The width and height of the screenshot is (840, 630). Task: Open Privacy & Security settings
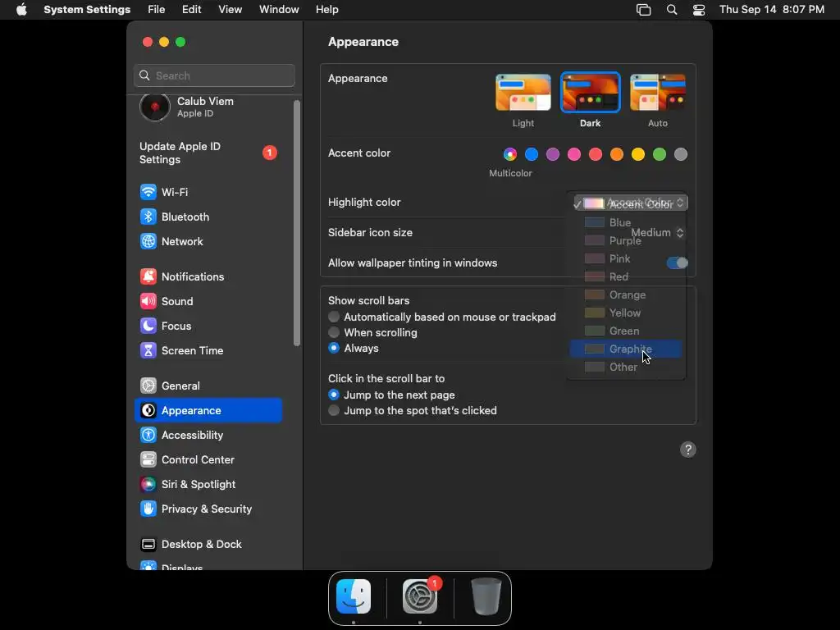tap(208, 509)
